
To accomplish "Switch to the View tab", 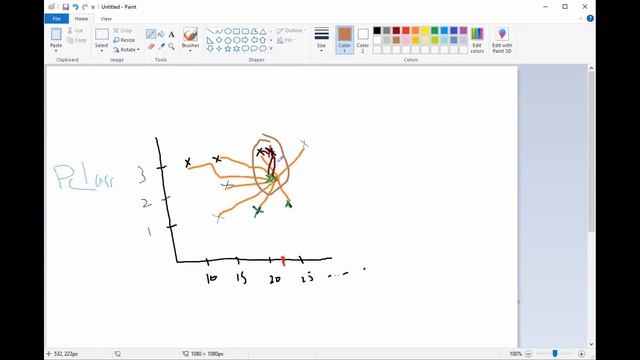I will 106,19.
